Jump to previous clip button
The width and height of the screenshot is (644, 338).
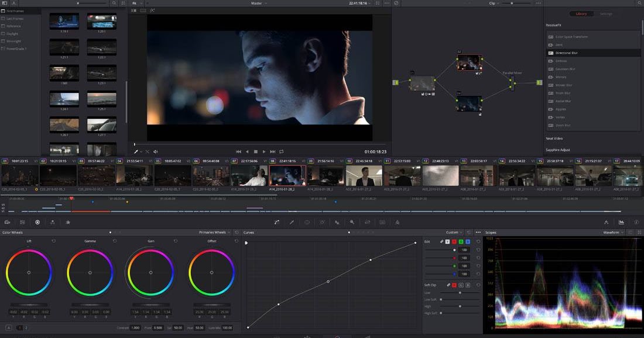click(238, 151)
